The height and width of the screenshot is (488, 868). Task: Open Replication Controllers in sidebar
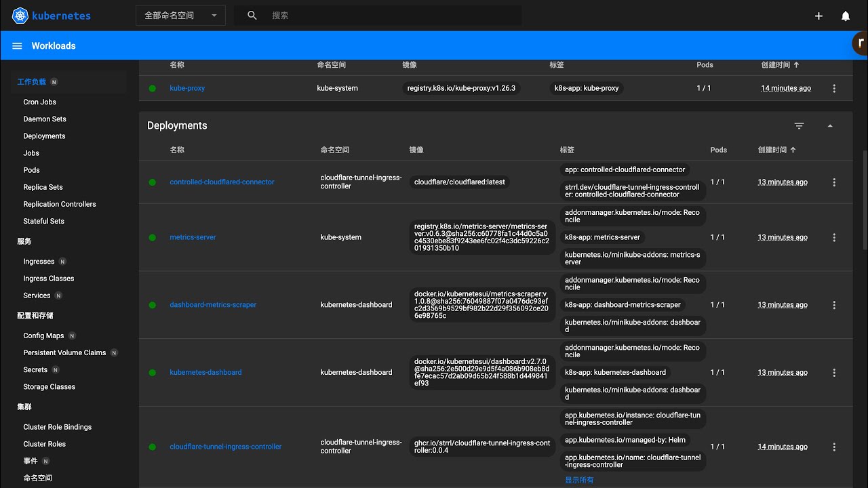(x=60, y=204)
